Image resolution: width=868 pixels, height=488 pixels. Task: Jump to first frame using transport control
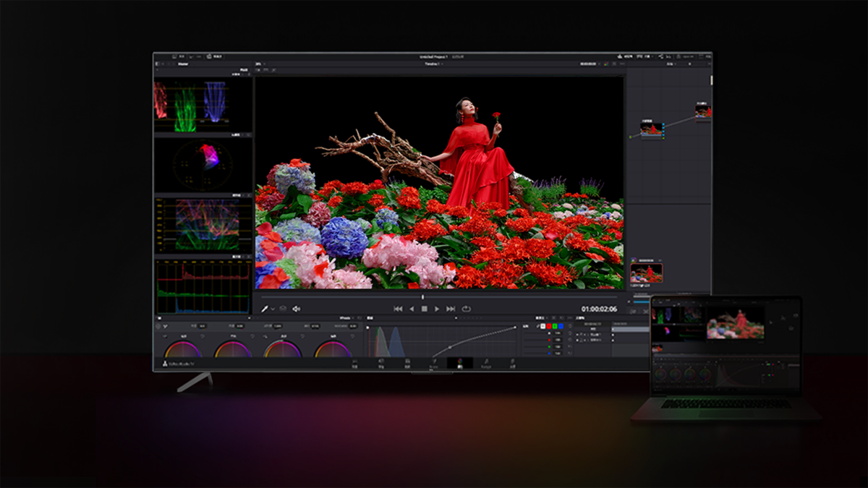click(398, 309)
